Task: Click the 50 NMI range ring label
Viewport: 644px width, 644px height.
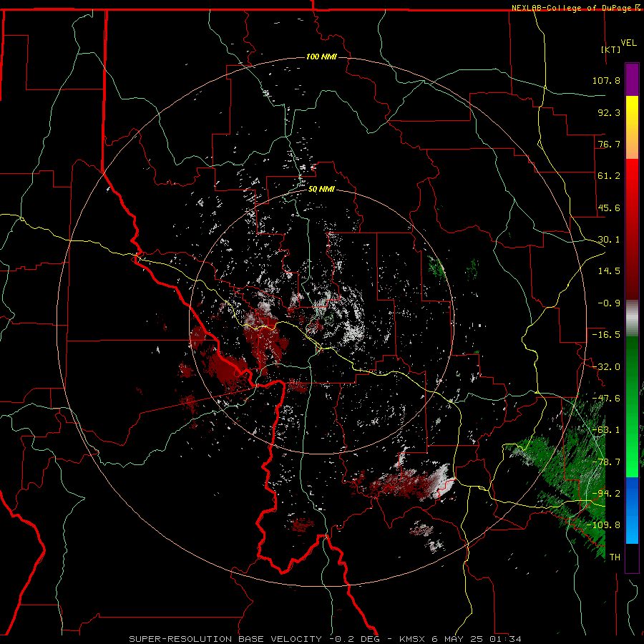Action: [x=321, y=189]
